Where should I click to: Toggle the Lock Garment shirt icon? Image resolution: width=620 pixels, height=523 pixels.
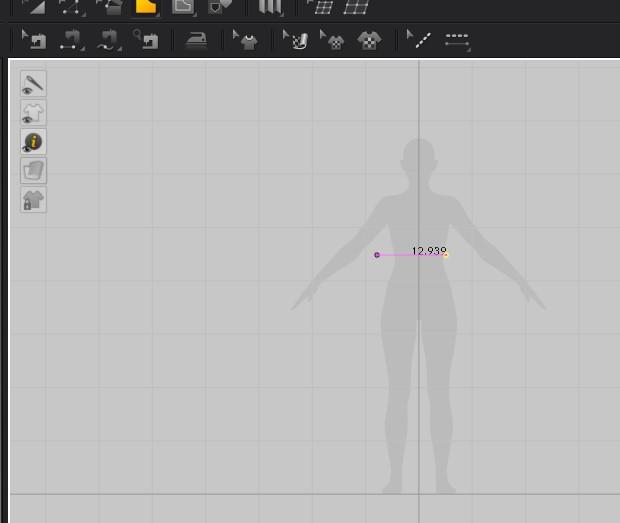[x=34, y=200]
